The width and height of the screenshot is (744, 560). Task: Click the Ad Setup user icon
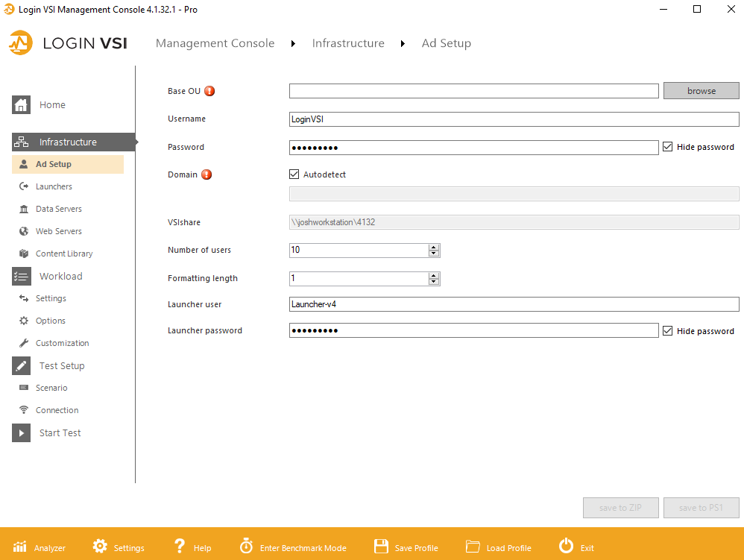pos(23,164)
